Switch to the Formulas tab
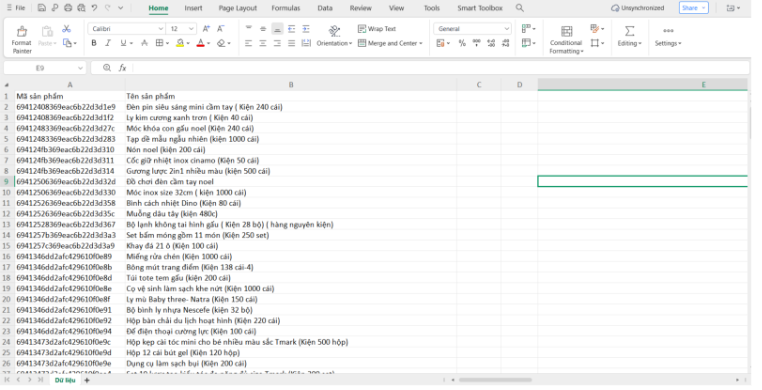Screen dimensions: 762x390 (286, 8)
